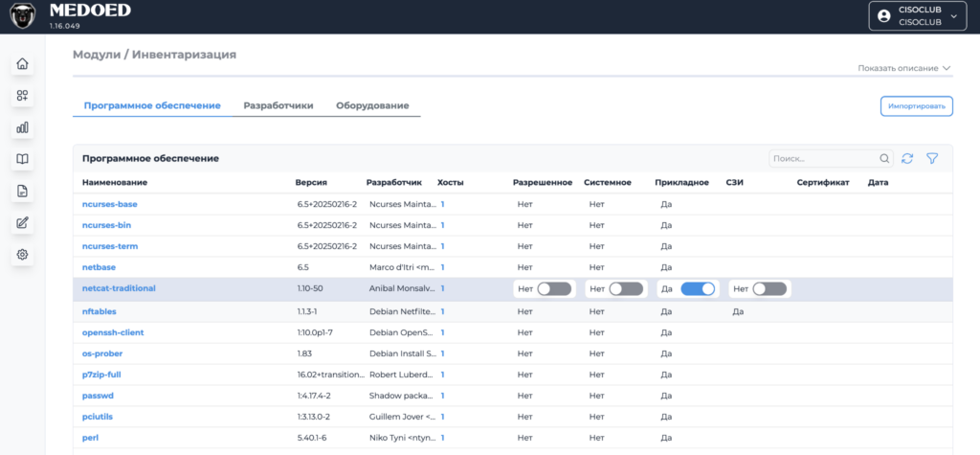Image resolution: width=980 pixels, height=455 pixels.
Task: Click Дата column header
Action: pyautogui.click(x=879, y=183)
